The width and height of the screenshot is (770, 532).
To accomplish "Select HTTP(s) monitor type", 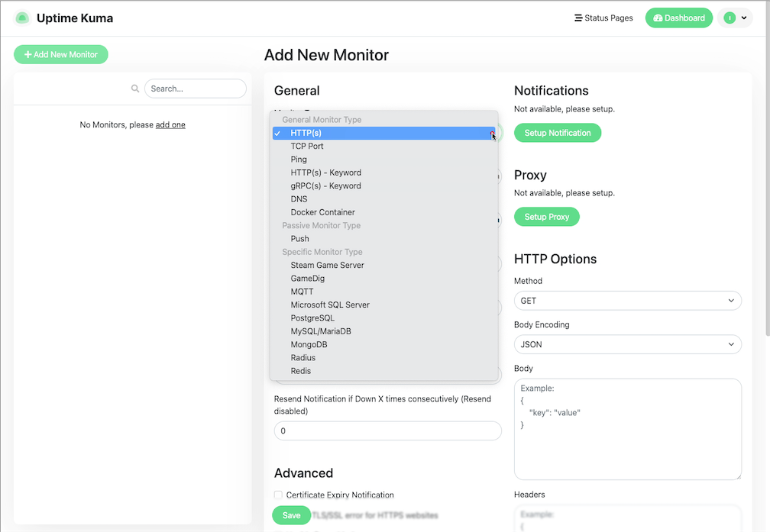I will (x=384, y=133).
